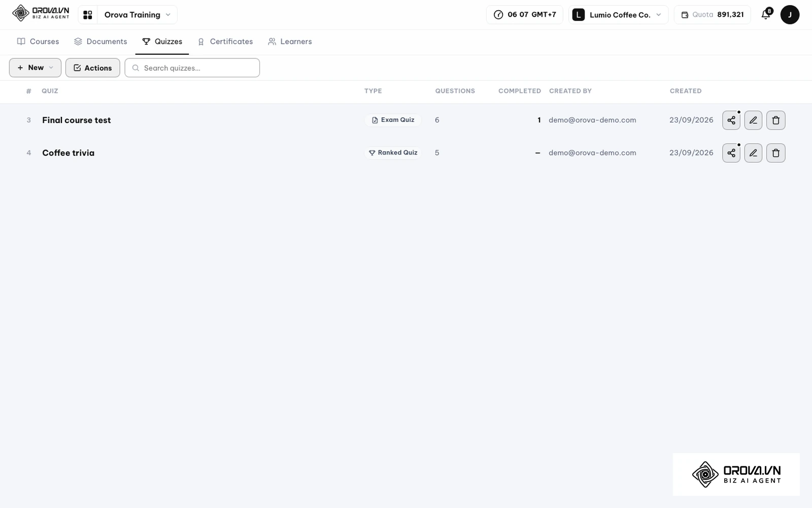Open the user avatar J menu
Viewport: 812px width, 508px height.
[790, 15]
